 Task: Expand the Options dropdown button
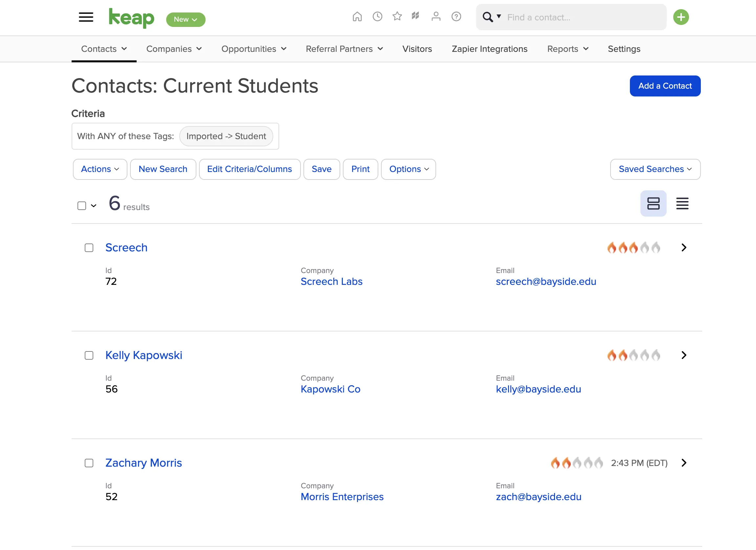coord(408,169)
